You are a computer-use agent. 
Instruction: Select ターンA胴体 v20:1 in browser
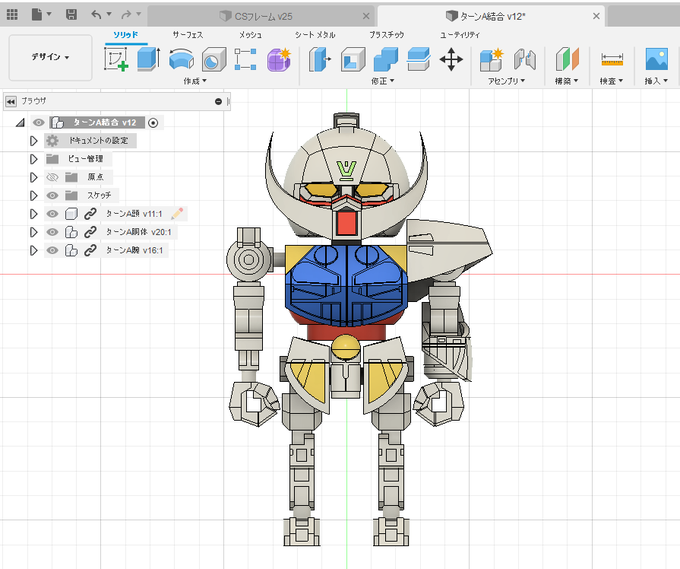138,232
